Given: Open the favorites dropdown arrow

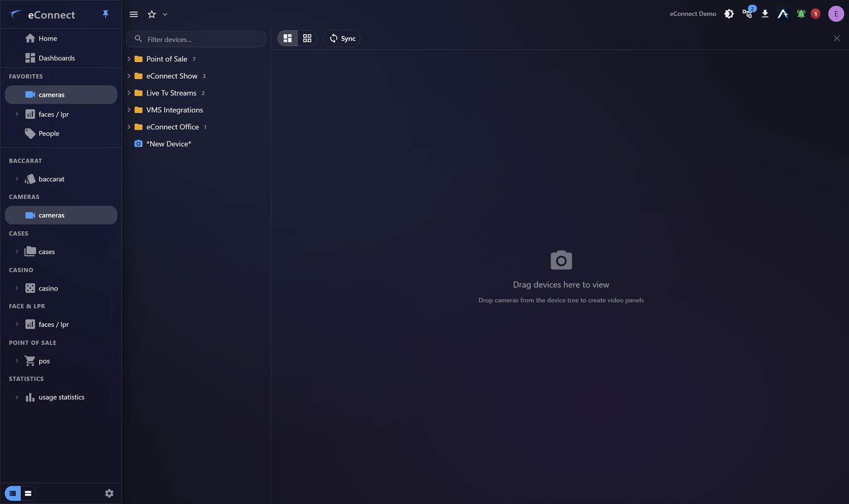Looking at the screenshot, I should (x=165, y=14).
